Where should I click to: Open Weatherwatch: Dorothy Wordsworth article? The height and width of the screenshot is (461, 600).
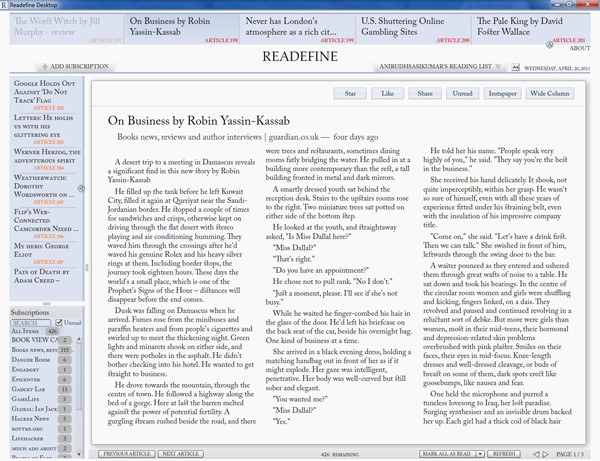coord(45,189)
